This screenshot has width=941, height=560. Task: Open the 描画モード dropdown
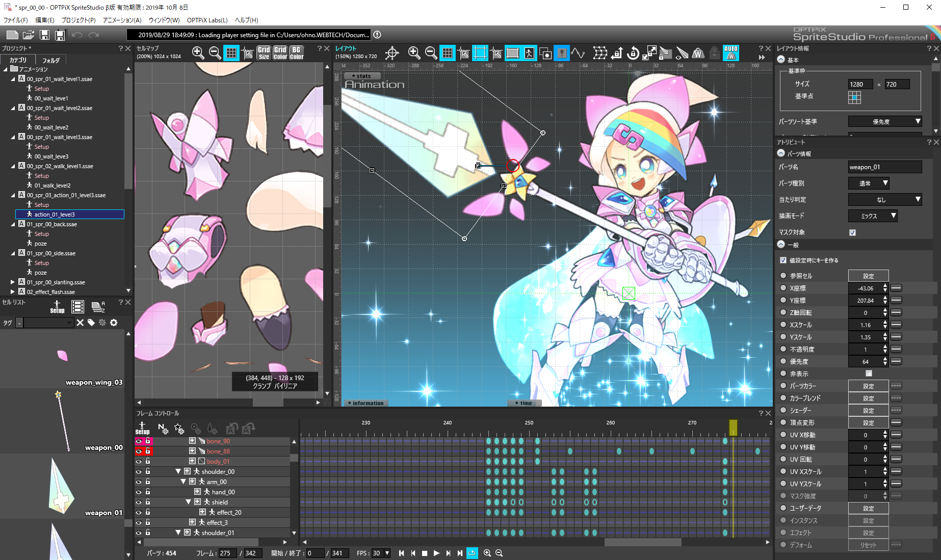click(x=873, y=216)
